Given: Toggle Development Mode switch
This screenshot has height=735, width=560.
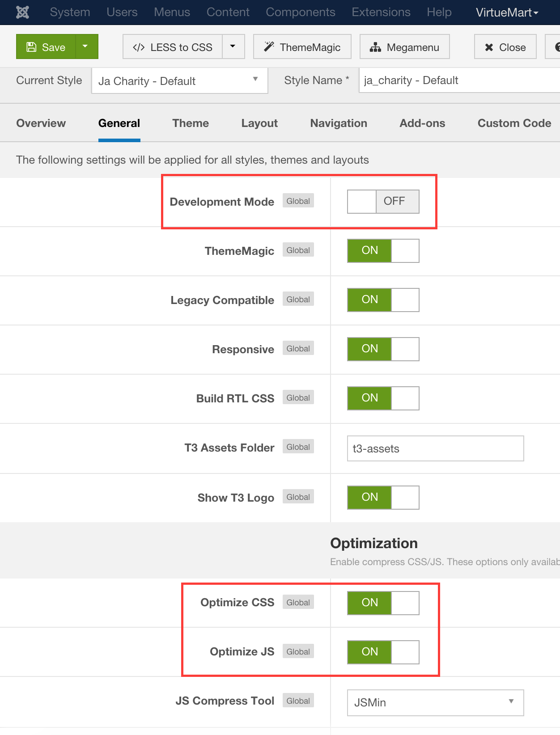Looking at the screenshot, I should point(383,202).
